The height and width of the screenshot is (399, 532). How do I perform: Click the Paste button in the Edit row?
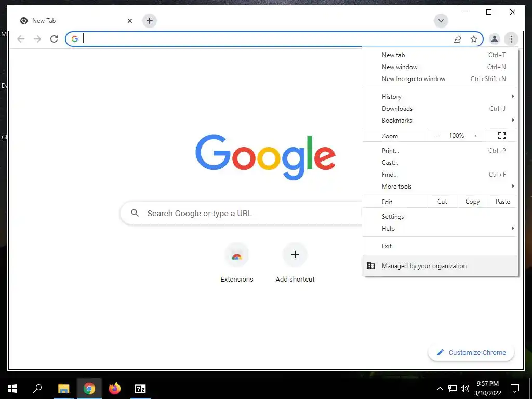(x=503, y=202)
